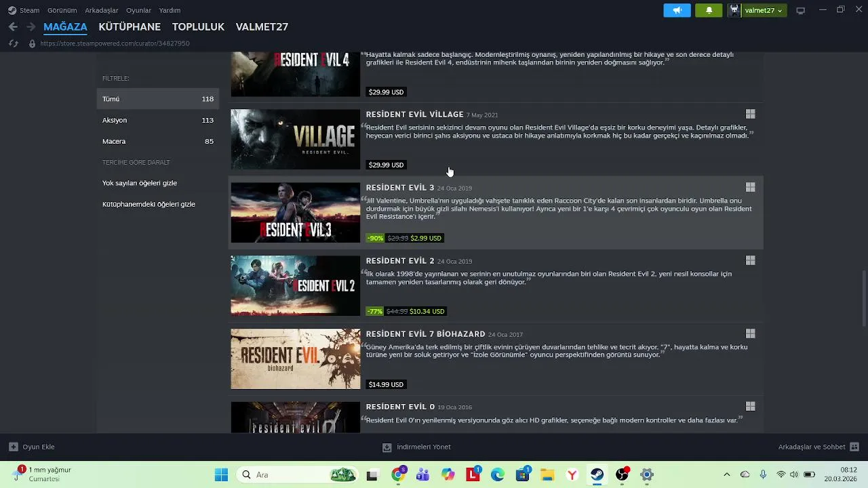Click the Steam logo icon in title bar
Viewport: 868px width, 488px height.
[x=12, y=10]
